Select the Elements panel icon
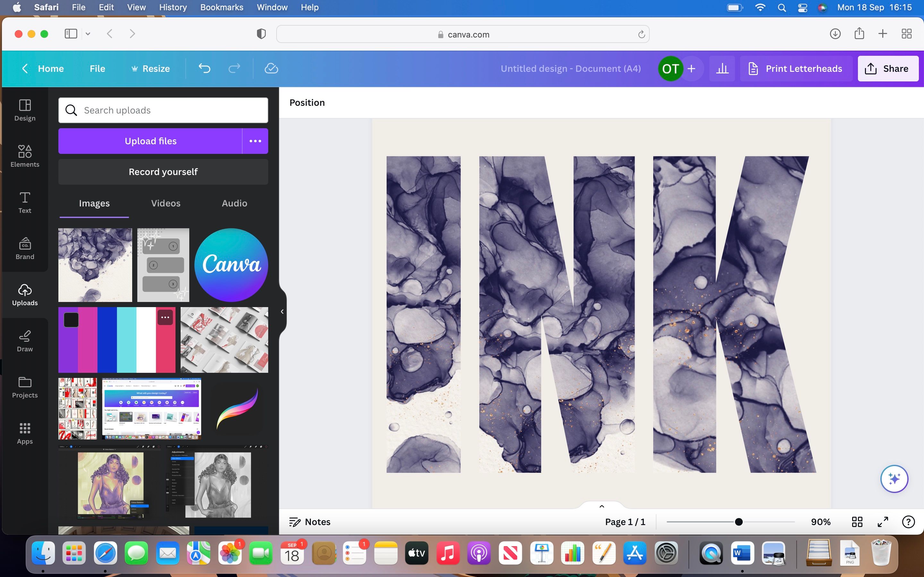Screen dimensions: 924x577 pos(24,156)
